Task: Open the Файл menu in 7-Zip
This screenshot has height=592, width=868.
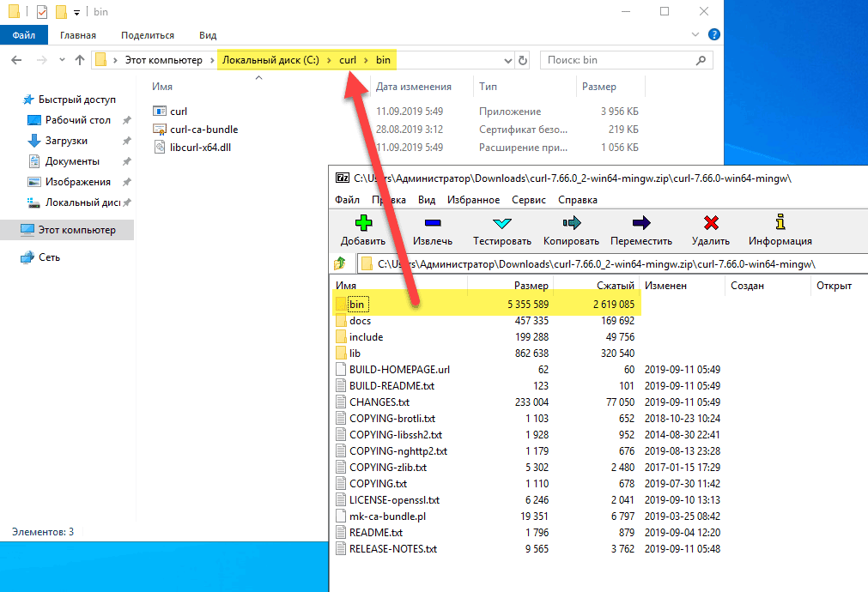Action: point(347,200)
